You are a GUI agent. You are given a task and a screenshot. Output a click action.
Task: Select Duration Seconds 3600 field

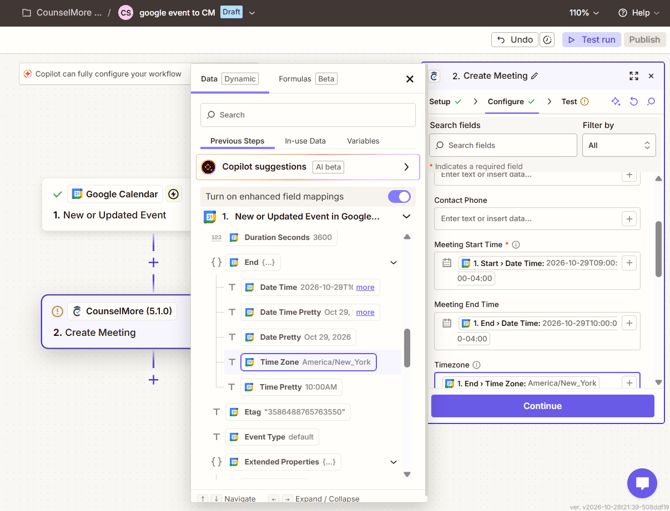(x=281, y=238)
